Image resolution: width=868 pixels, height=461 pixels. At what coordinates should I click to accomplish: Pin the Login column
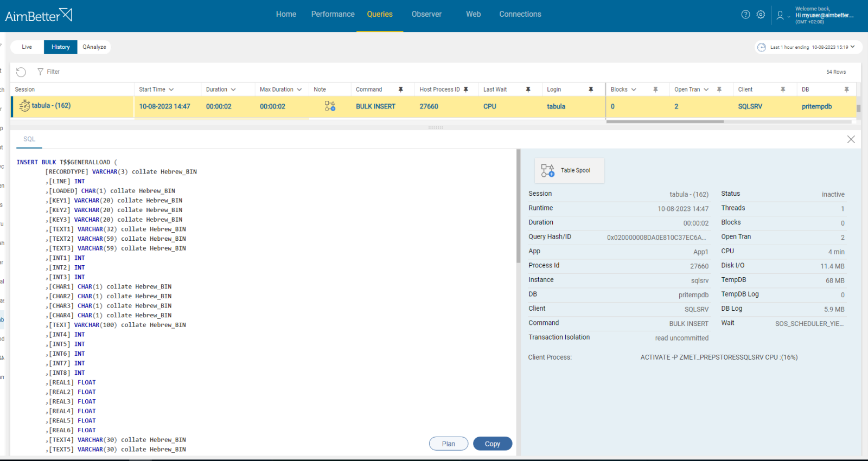[x=591, y=89]
